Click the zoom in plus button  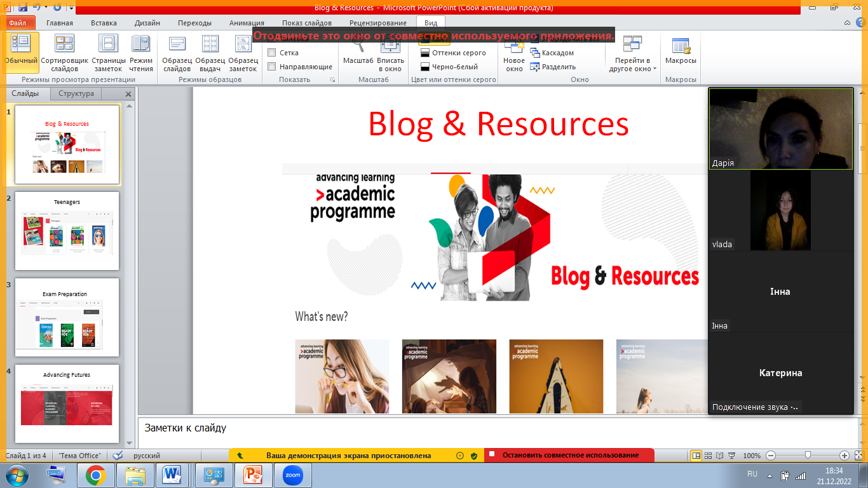coord(844,456)
